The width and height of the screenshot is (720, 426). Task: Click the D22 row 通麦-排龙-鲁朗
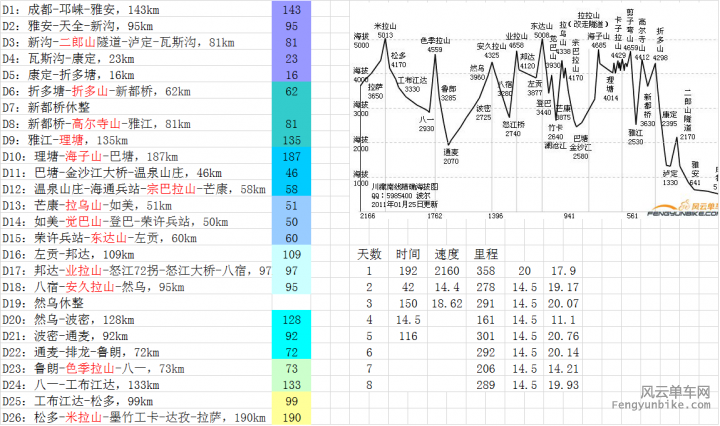[136, 351]
